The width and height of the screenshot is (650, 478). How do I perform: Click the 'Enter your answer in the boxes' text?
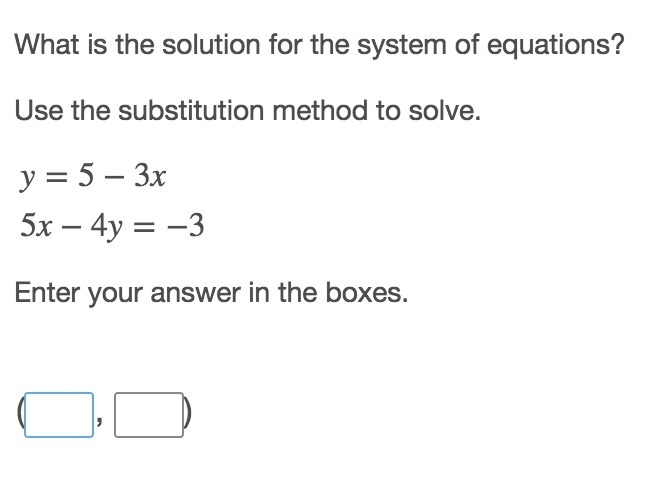211,293
